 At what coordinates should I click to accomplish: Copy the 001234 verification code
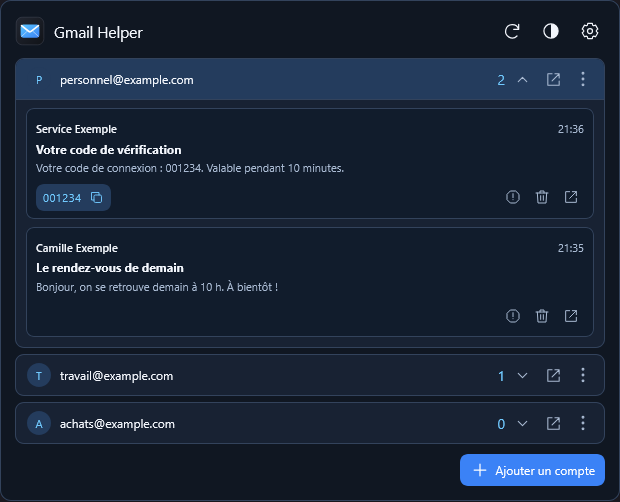(x=73, y=198)
